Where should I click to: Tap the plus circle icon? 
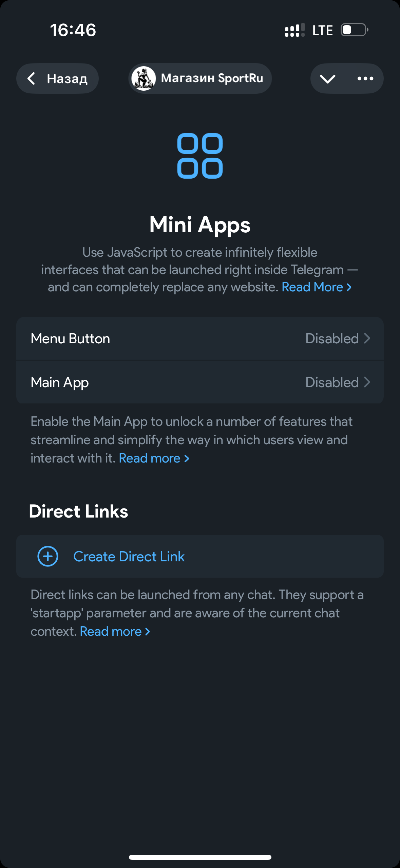48,556
